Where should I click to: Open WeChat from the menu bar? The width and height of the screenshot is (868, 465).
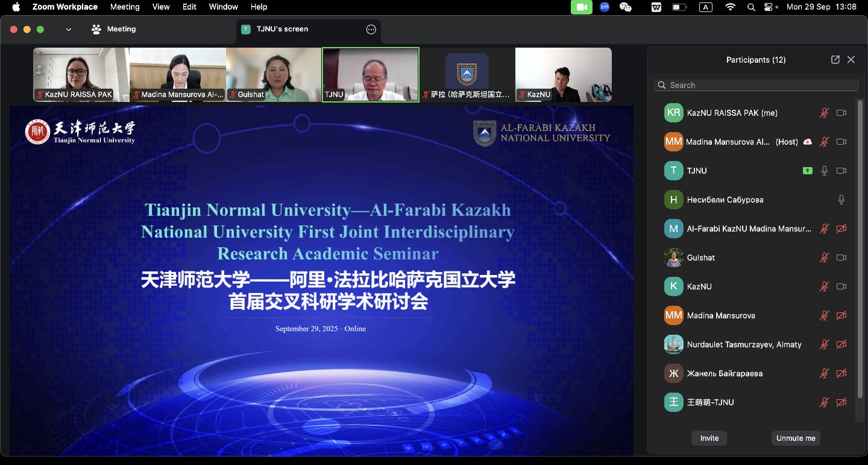tap(626, 7)
